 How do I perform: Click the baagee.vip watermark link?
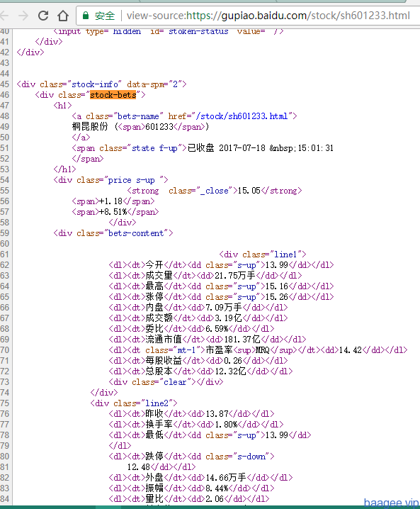pos(391,503)
